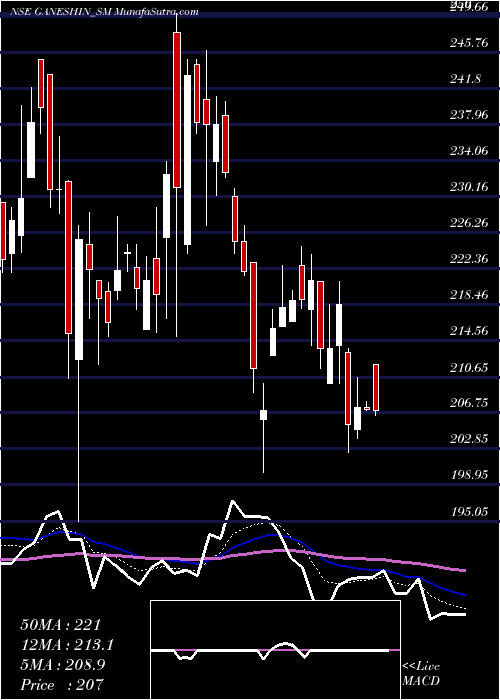Viewport: 500px width, 700px height.
Task: Click the 195.05 price axis label
Action: tap(470, 511)
